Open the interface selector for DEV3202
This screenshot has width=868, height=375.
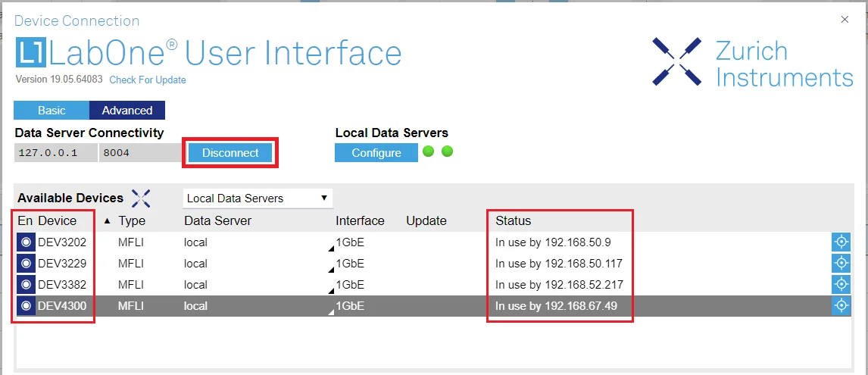coord(331,249)
